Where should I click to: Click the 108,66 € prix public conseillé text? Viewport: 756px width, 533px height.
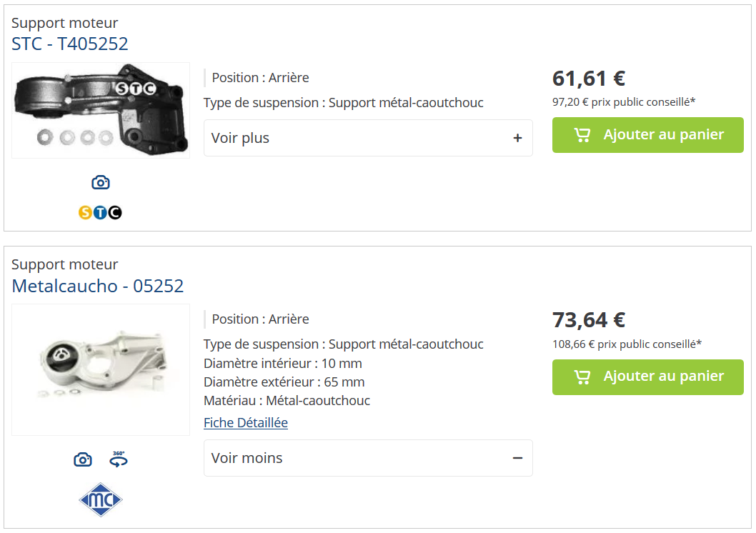[x=627, y=344]
